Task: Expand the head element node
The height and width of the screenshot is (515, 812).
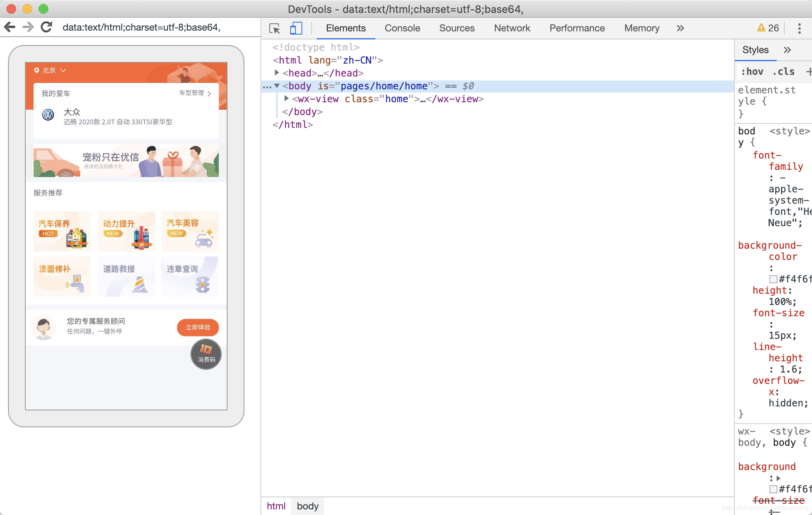Action: pyautogui.click(x=277, y=73)
